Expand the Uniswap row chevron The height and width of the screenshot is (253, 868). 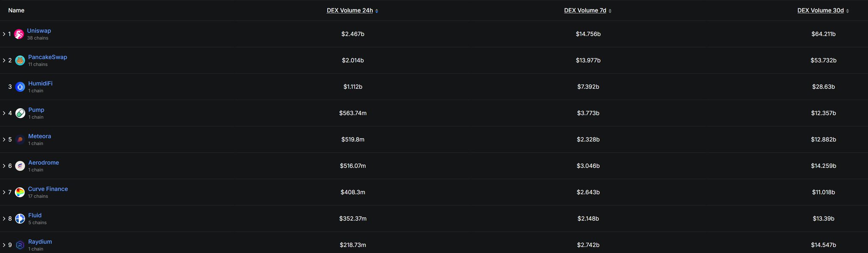coord(4,34)
